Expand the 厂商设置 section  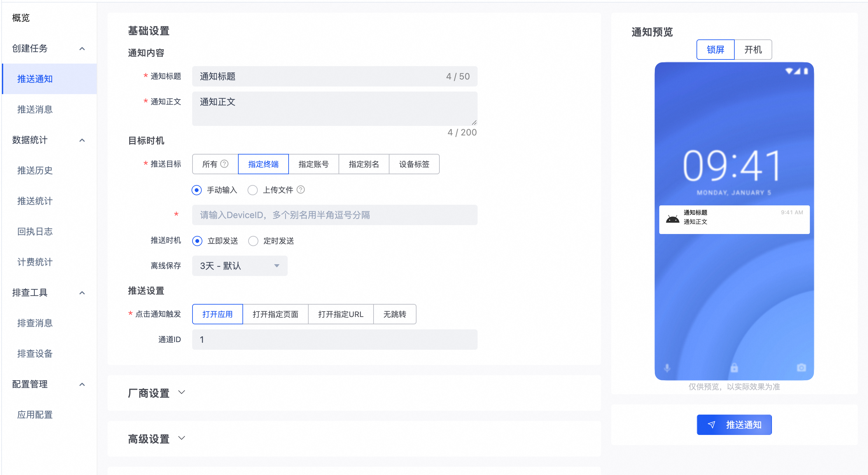(x=181, y=393)
